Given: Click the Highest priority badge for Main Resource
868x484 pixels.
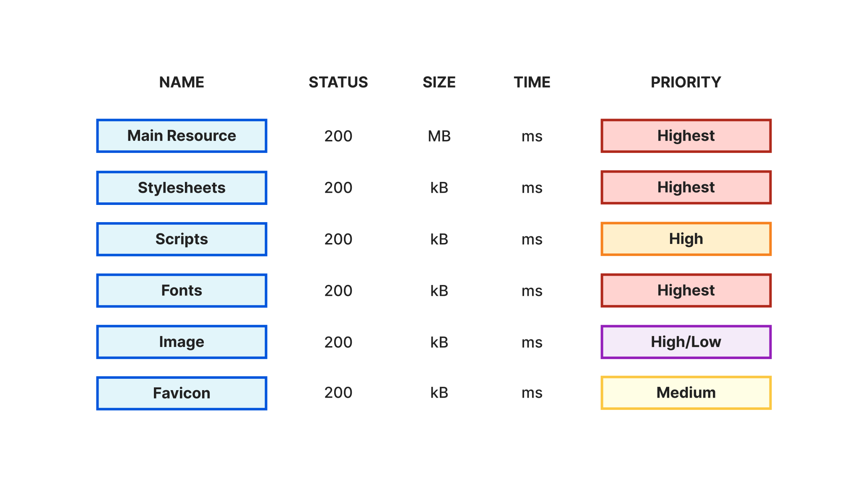Looking at the screenshot, I should (686, 136).
